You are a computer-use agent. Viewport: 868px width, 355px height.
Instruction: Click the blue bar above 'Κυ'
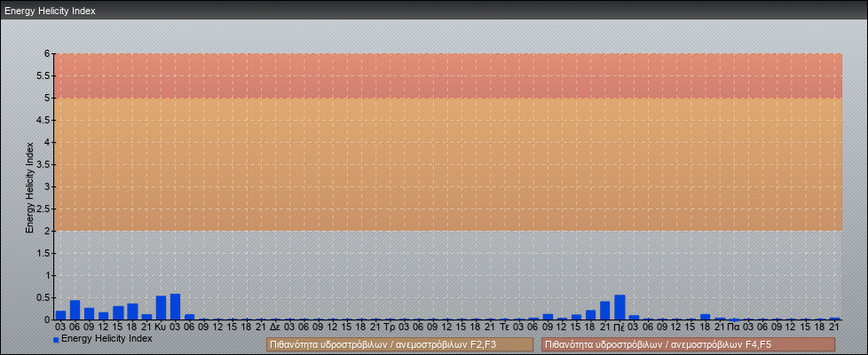[162, 307]
